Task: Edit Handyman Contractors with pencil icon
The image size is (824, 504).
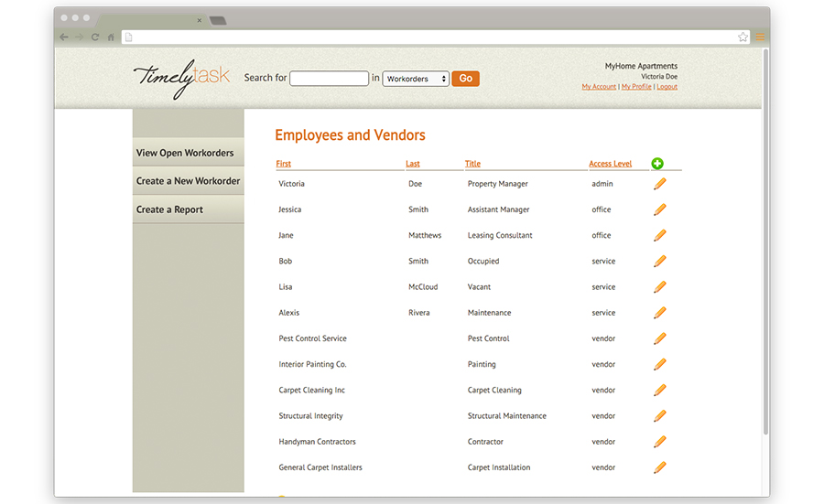Action: 659,442
